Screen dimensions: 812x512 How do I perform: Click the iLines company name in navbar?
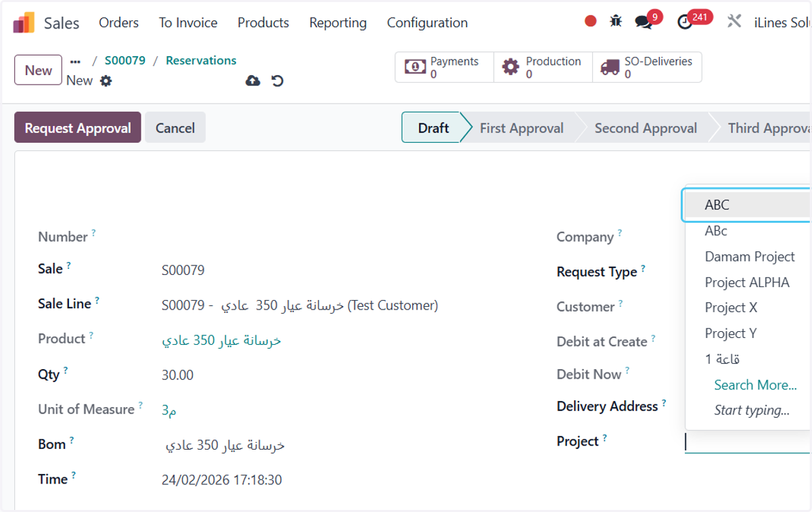[782, 22]
